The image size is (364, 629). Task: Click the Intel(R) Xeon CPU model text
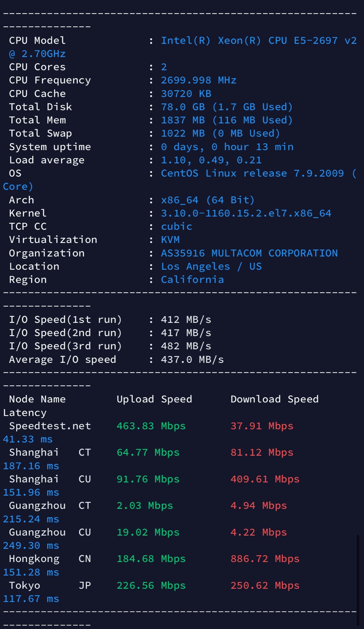pyautogui.click(x=258, y=41)
